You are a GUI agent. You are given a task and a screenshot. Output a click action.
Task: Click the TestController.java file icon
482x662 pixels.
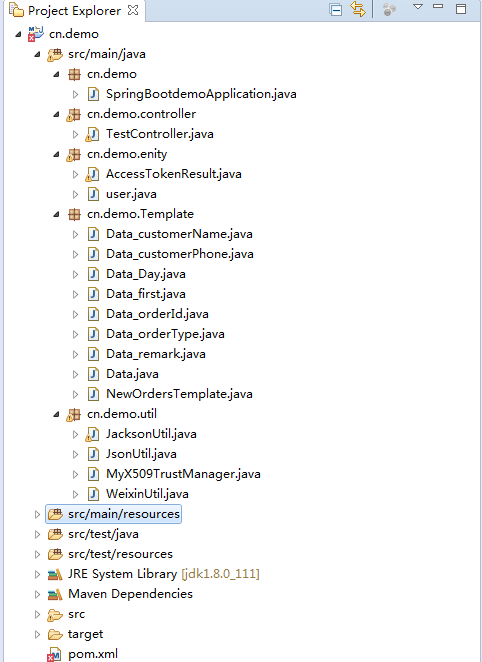pos(92,134)
